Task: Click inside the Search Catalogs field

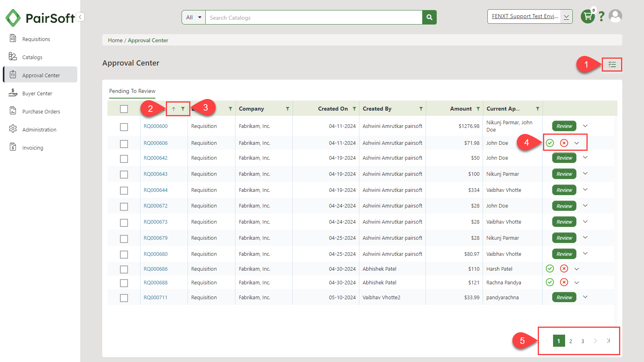Action: coord(314,17)
